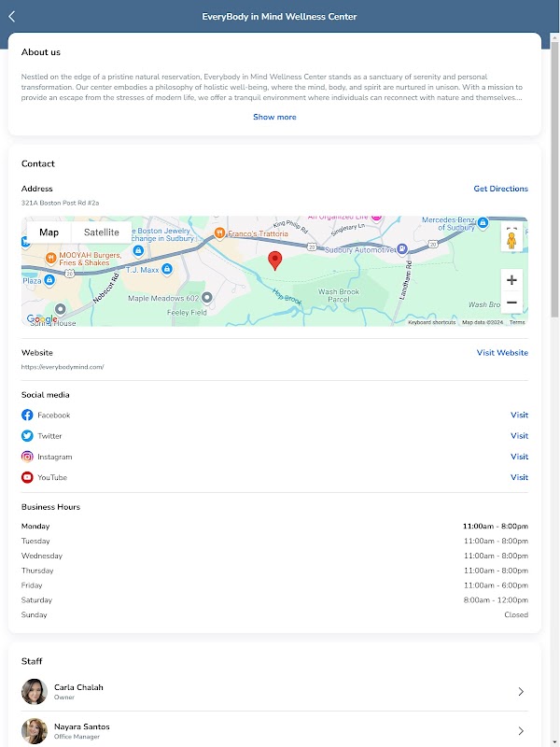Click Carla Chalah name text
This screenshot has height=747, width=560.
pos(78,687)
